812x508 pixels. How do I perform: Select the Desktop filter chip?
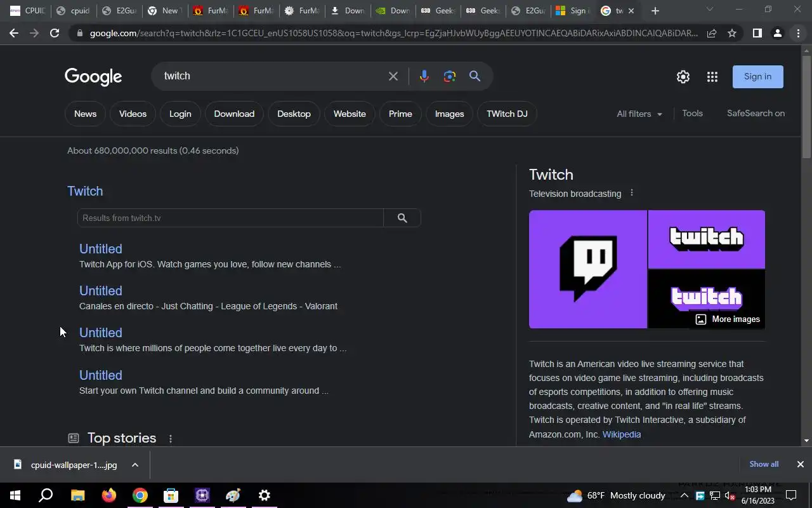(294, 114)
